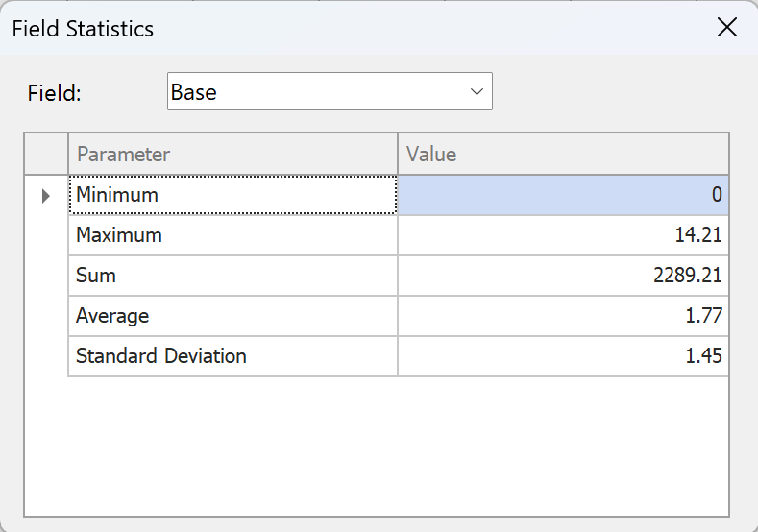This screenshot has width=758, height=532.
Task: Select the Average parameter cell
Action: click(x=232, y=316)
